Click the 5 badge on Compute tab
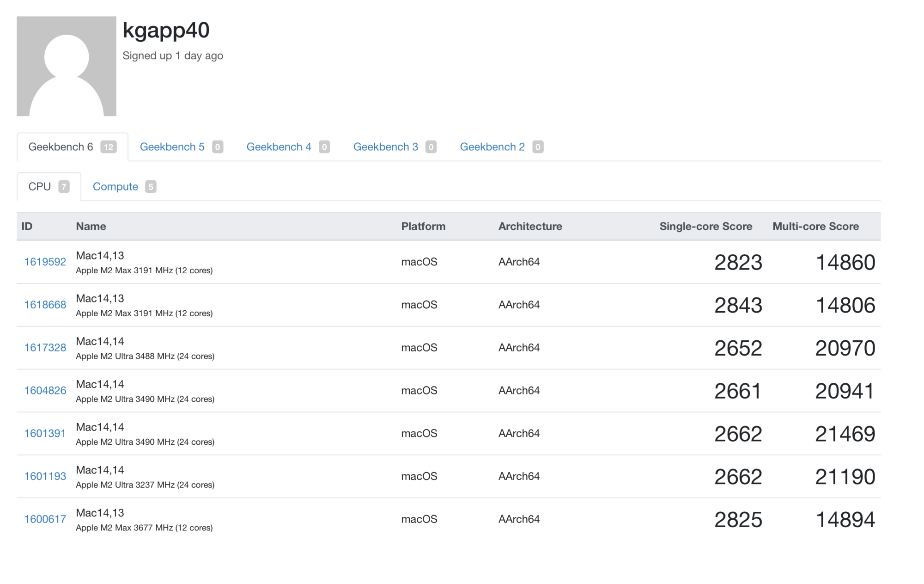The width and height of the screenshot is (924, 584). pyautogui.click(x=151, y=187)
